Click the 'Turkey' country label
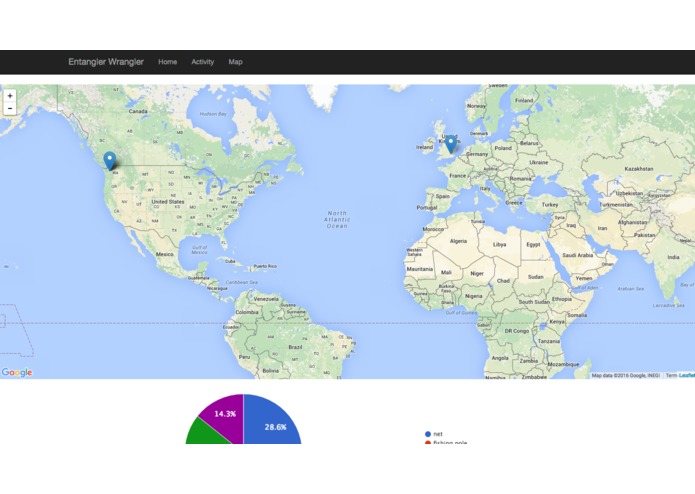Screen dimensions: 695x494 click(x=550, y=204)
